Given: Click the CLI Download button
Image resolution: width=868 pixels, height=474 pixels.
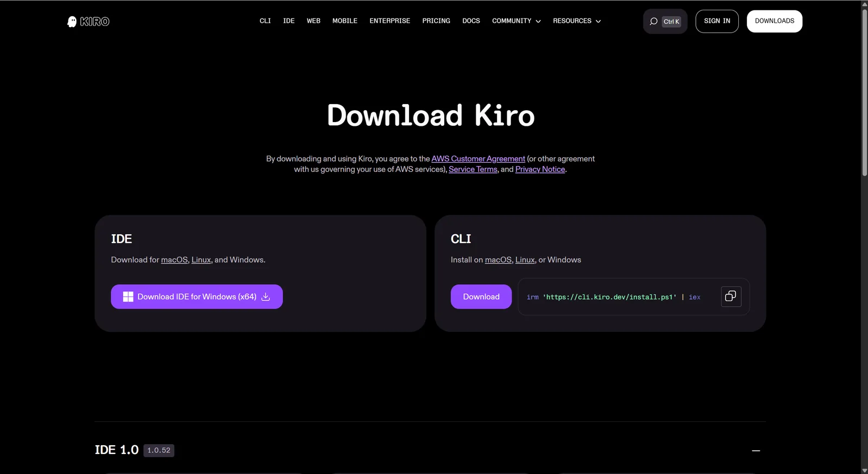Looking at the screenshot, I should pos(481,297).
